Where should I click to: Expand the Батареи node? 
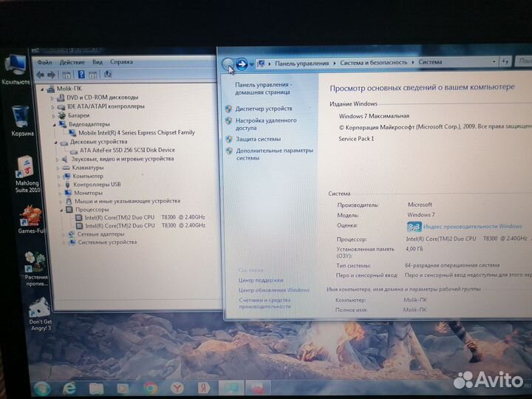click(x=54, y=116)
